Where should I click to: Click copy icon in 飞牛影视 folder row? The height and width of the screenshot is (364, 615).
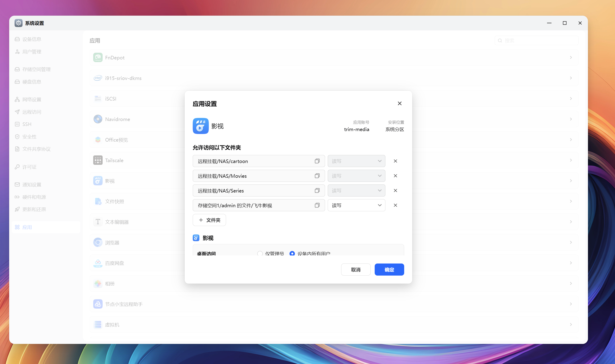pyautogui.click(x=317, y=205)
